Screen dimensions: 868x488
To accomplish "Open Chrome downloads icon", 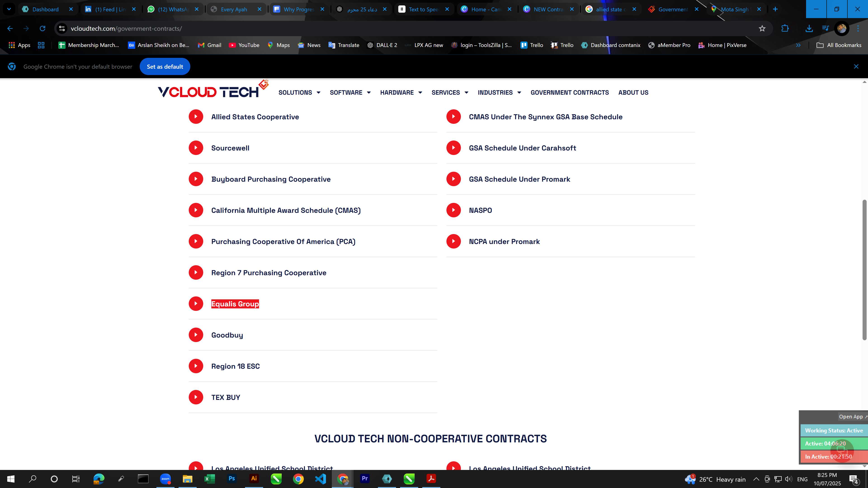I will pyautogui.click(x=809, y=29).
